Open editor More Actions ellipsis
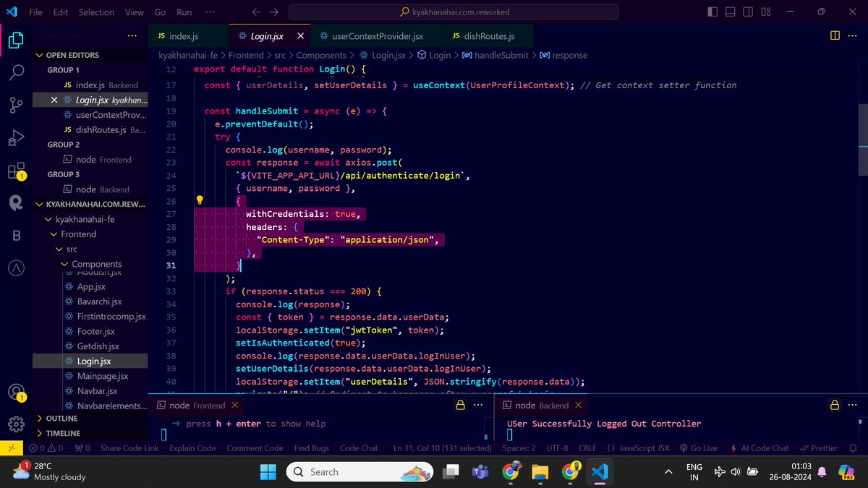868x488 pixels. (854, 35)
